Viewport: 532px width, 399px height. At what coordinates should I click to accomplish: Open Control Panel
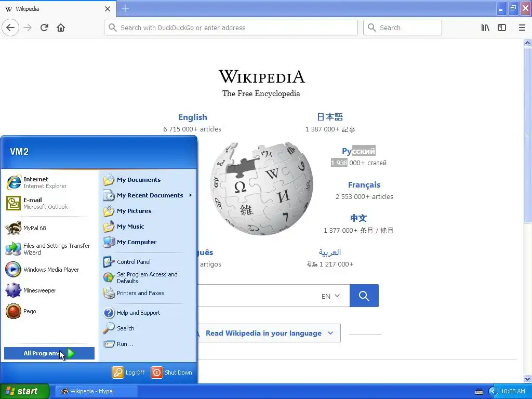148,262
